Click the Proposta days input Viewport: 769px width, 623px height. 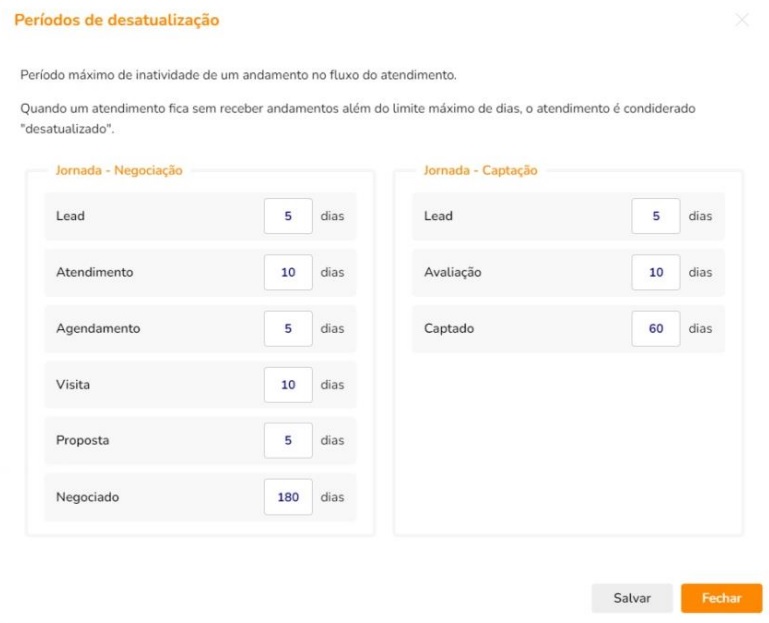[288, 440]
